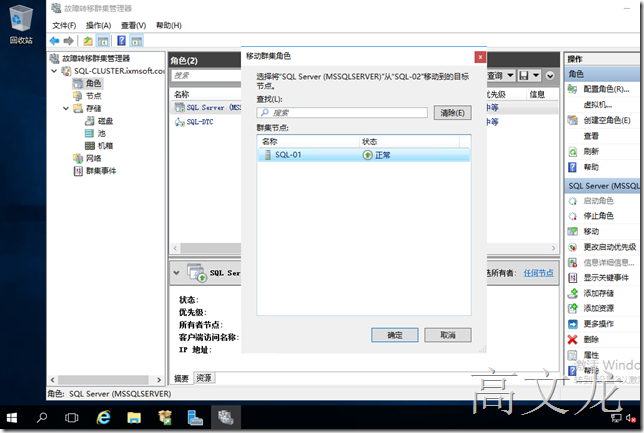Select 机箱 under storage in tree

tap(105, 145)
